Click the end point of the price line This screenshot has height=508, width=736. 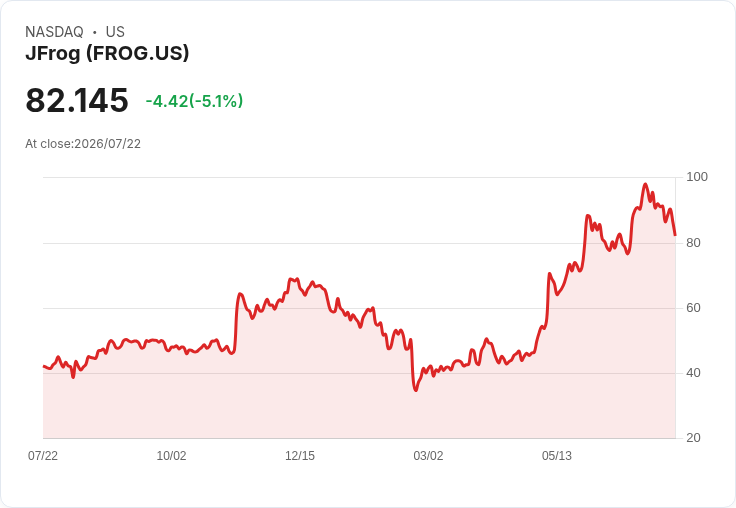pos(675,235)
